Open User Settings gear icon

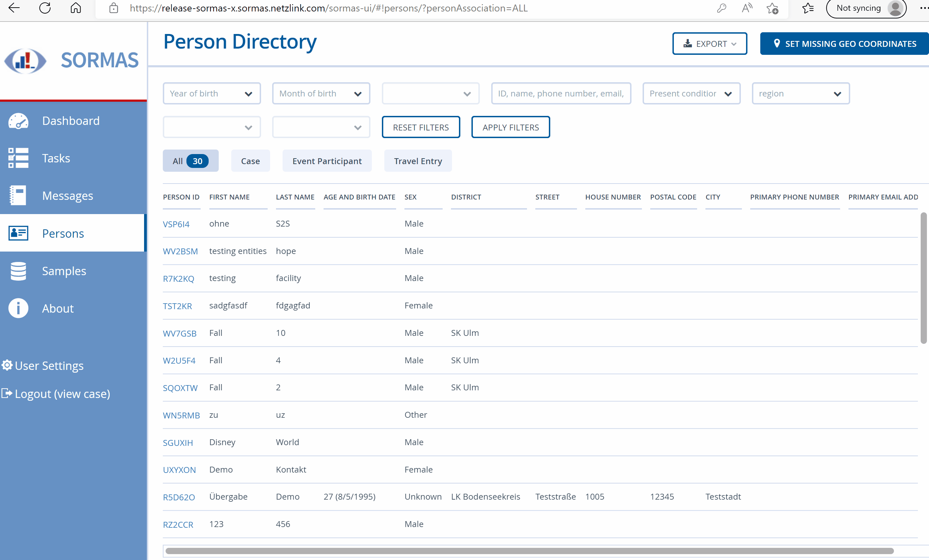pyautogui.click(x=7, y=365)
